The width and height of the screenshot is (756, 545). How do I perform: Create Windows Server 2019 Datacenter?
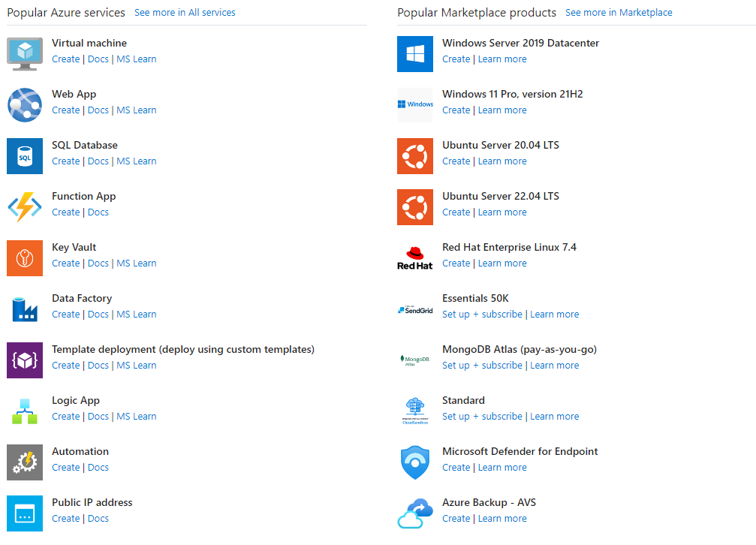pyautogui.click(x=456, y=59)
